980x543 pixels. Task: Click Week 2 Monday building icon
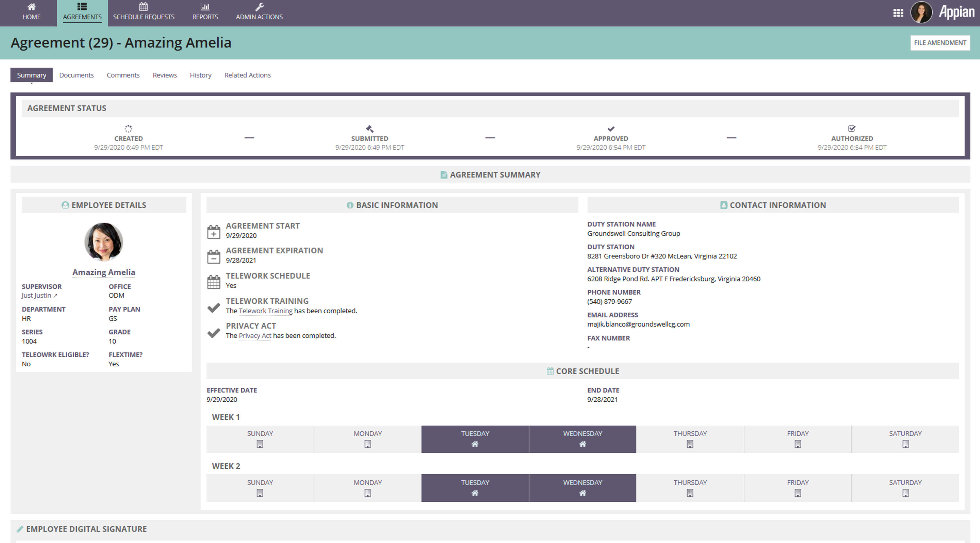(367, 493)
